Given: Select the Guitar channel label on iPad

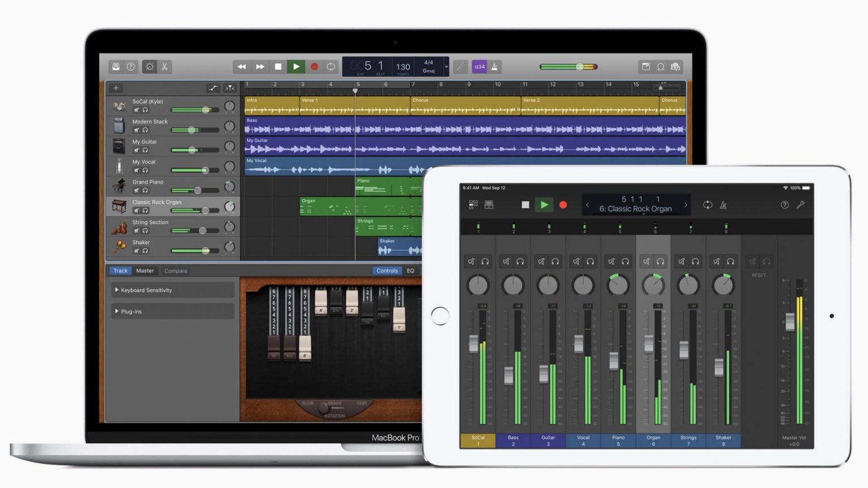Looking at the screenshot, I should (x=548, y=441).
